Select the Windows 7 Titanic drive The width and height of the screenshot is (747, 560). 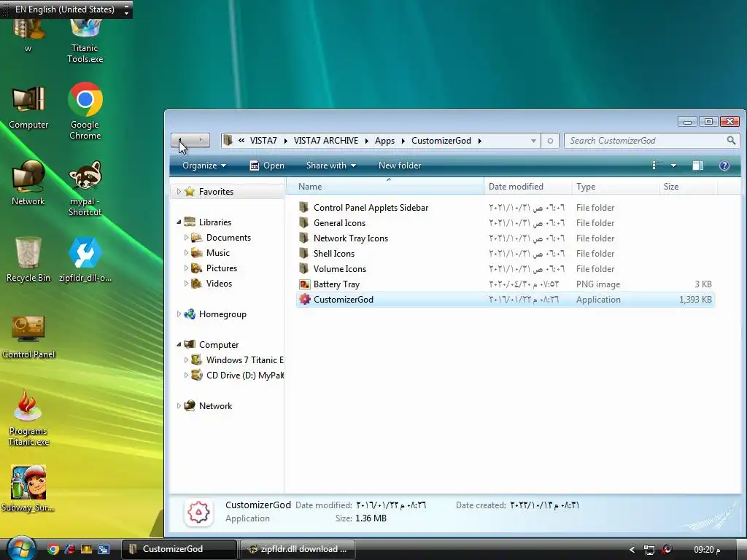(237, 360)
